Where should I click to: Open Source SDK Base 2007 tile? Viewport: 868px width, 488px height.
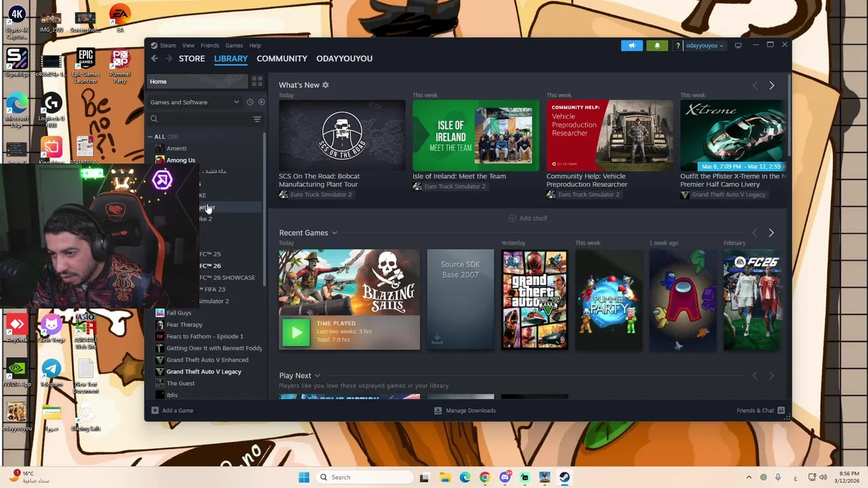click(x=460, y=300)
